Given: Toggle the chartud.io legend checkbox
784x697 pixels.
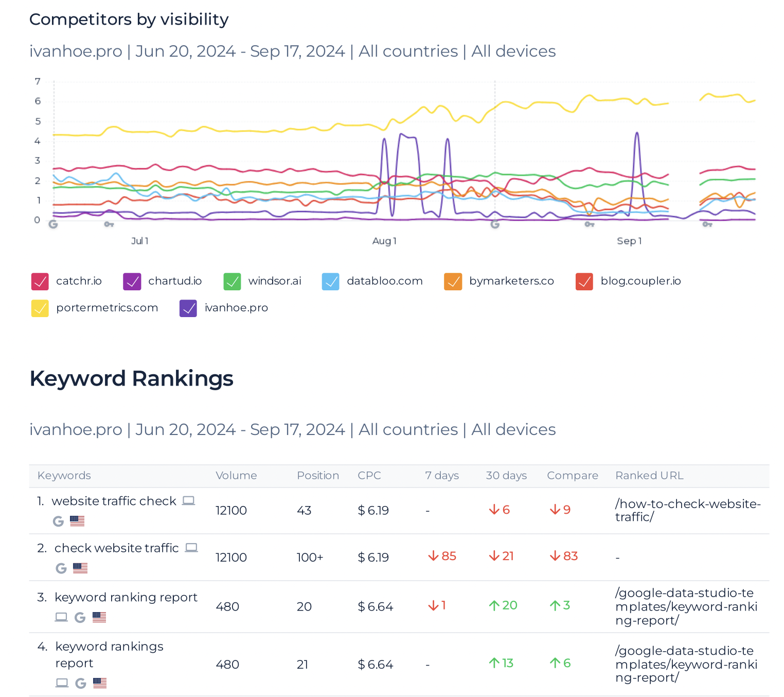Looking at the screenshot, I should [132, 282].
